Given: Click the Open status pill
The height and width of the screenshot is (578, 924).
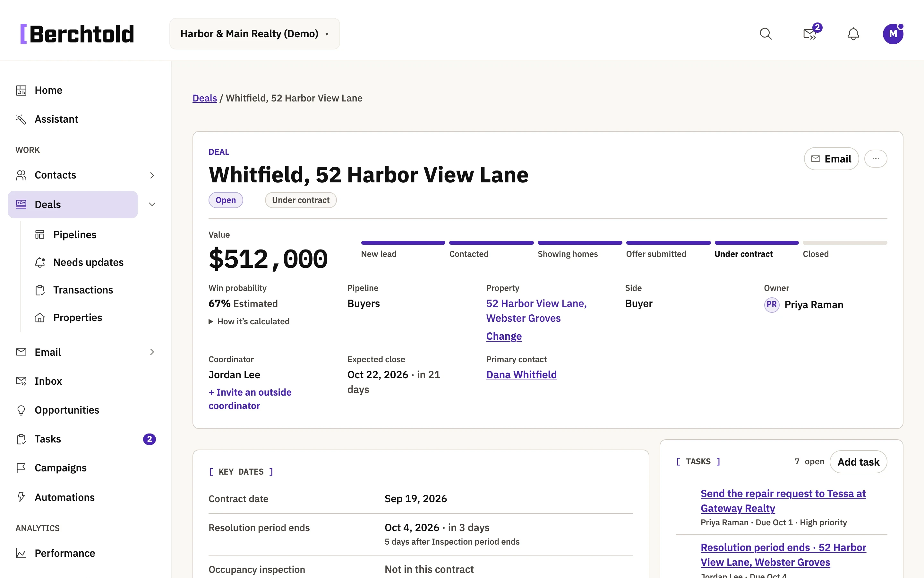Looking at the screenshot, I should 226,200.
